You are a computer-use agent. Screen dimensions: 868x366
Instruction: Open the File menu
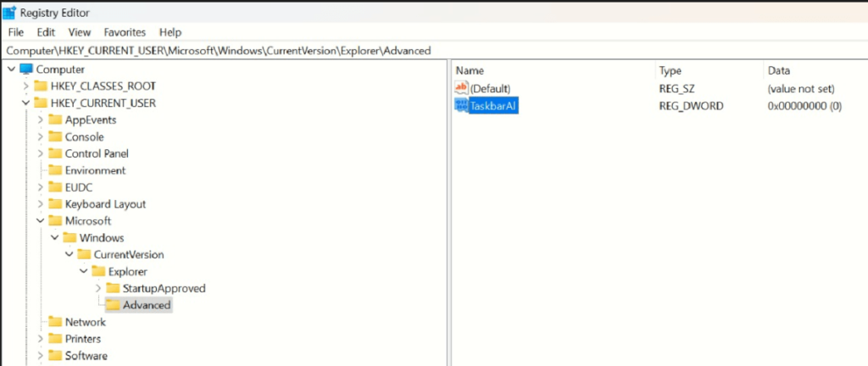[16, 32]
